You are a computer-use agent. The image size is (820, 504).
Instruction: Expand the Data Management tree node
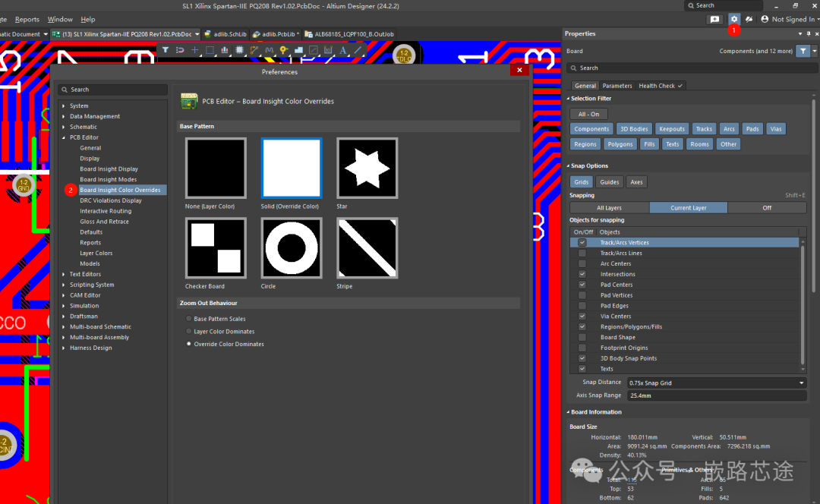coord(64,116)
